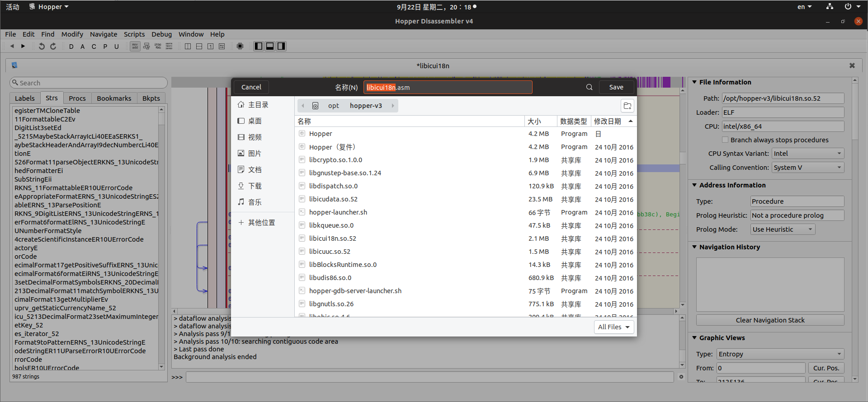Select the libicui18n.so.52 file in the list
868x402 pixels.
click(x=466, y=238)
